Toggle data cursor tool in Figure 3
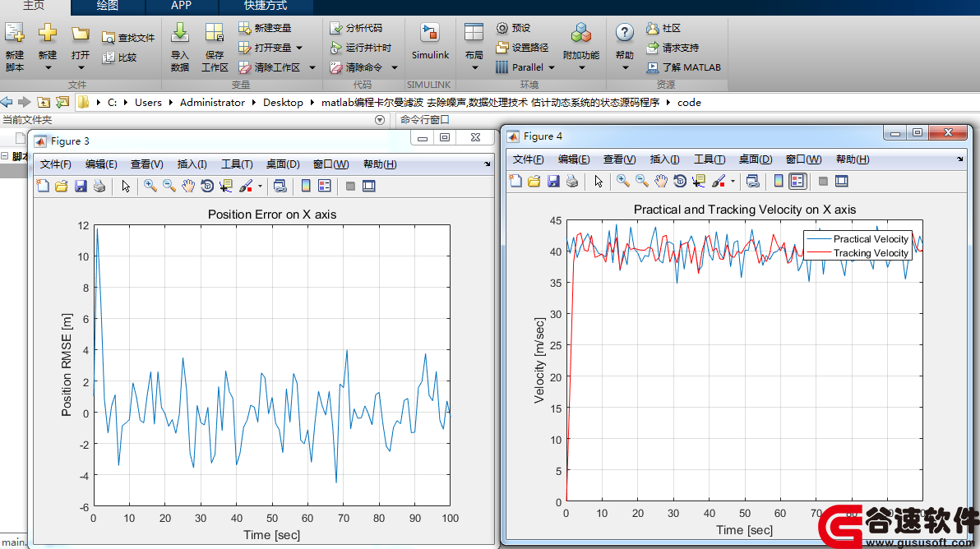 225,186
